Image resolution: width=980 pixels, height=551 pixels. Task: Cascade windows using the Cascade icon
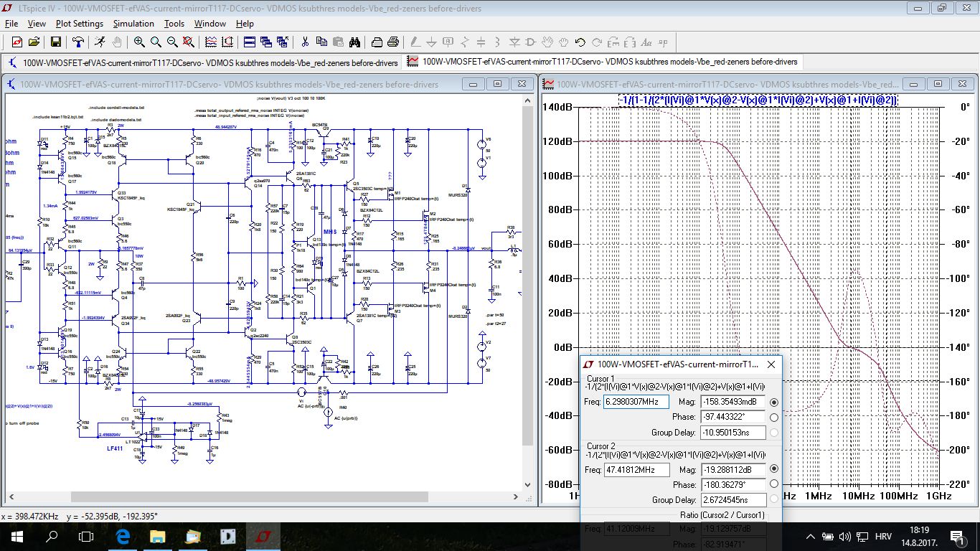tap(266, 42)
